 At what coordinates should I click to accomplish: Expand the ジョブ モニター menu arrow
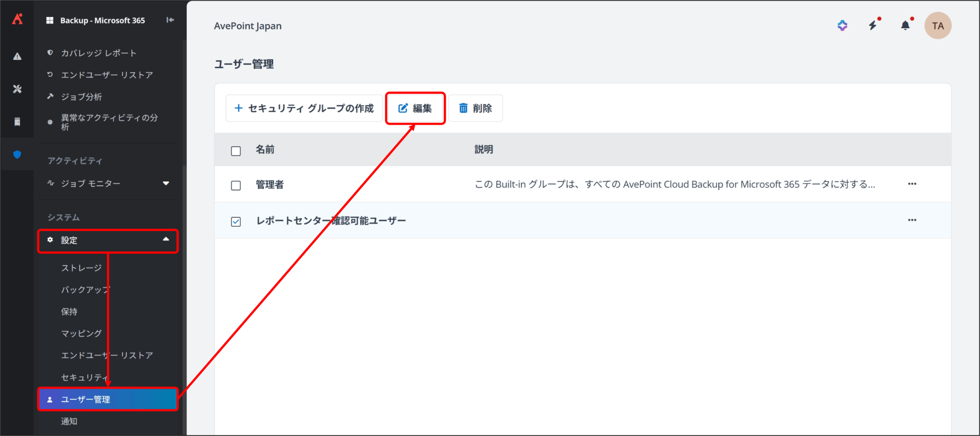coord(166,183)
